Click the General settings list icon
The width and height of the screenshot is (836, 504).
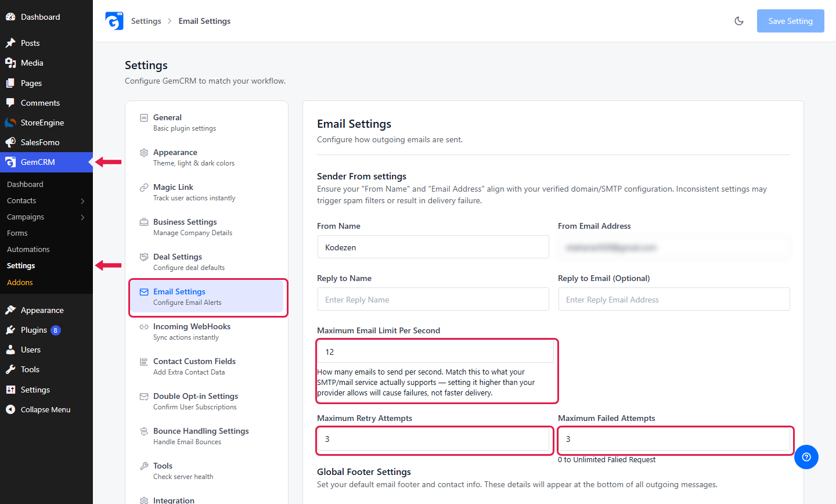[144, 118]
